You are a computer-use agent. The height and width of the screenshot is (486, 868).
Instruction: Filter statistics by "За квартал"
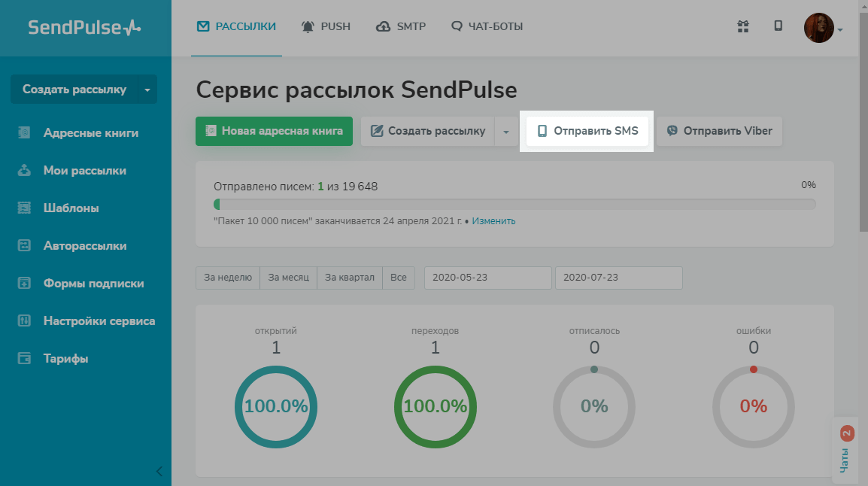[350, 278]
